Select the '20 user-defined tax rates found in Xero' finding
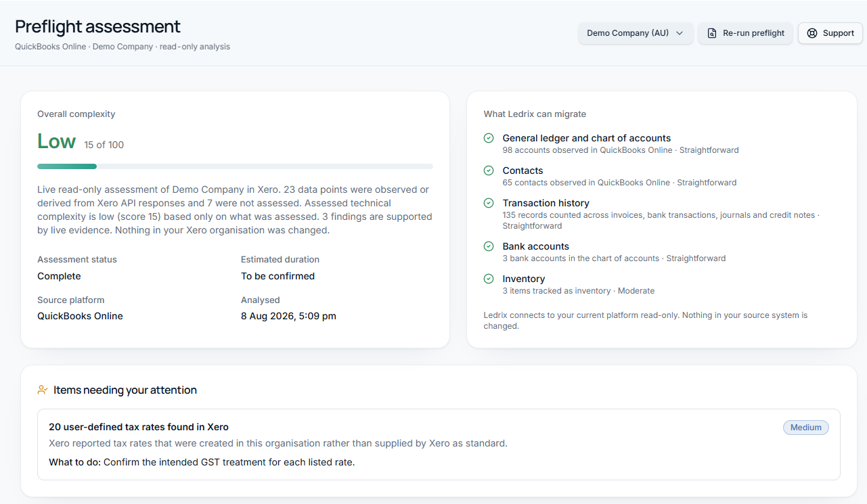This screenshot has width=867, height=504. (x=439, y=444)
